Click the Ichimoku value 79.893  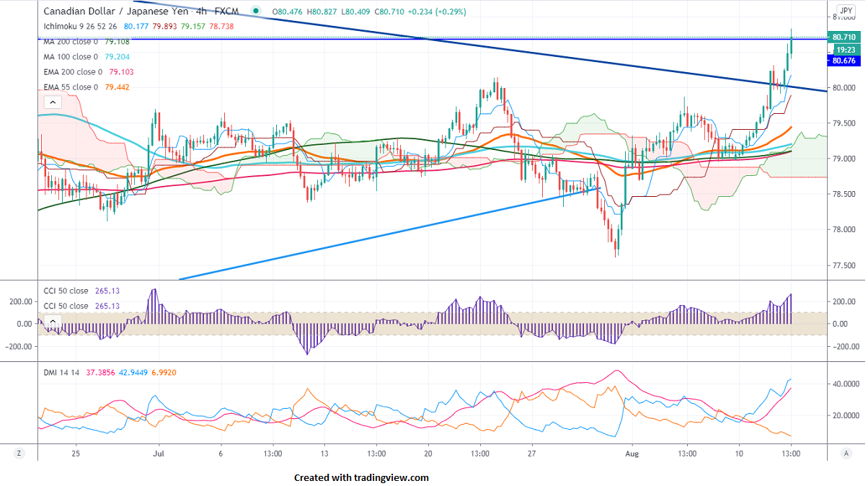tap(165, 26)
